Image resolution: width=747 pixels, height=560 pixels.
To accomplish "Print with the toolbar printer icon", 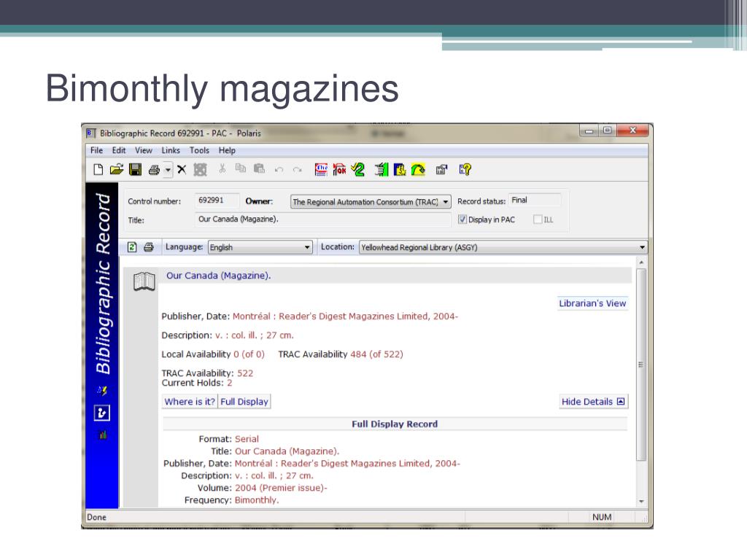I will point(154,169).
